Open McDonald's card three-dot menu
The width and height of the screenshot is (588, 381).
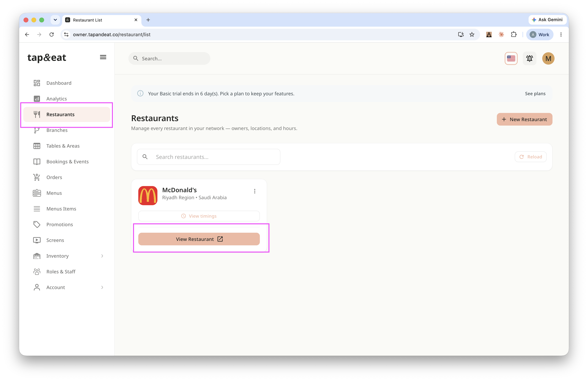[x=255, y=191]
